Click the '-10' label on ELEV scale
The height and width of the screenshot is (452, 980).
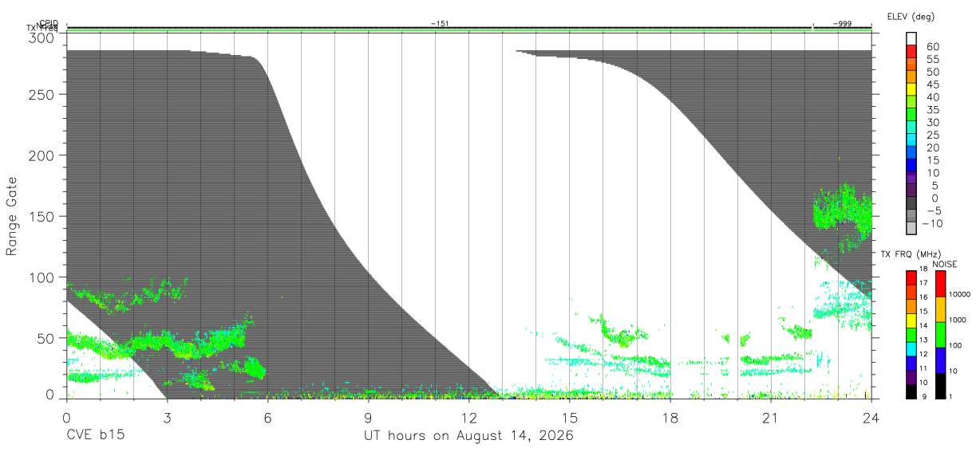[x=931, y=223]
